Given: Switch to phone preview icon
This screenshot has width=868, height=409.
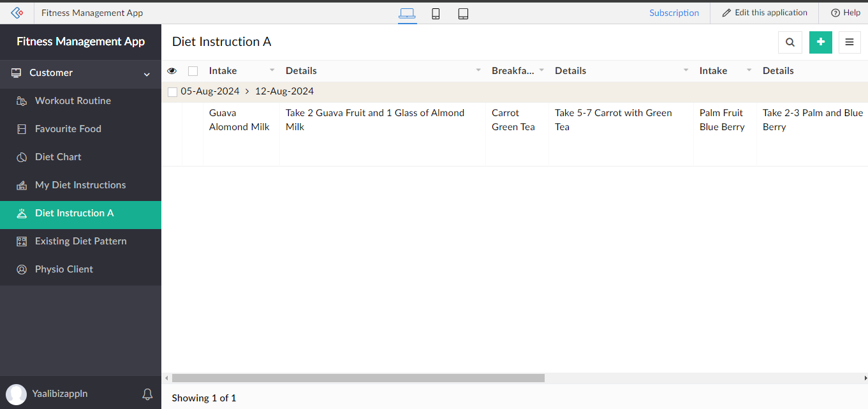Looking at the screenshot, I should click(436, 13).
